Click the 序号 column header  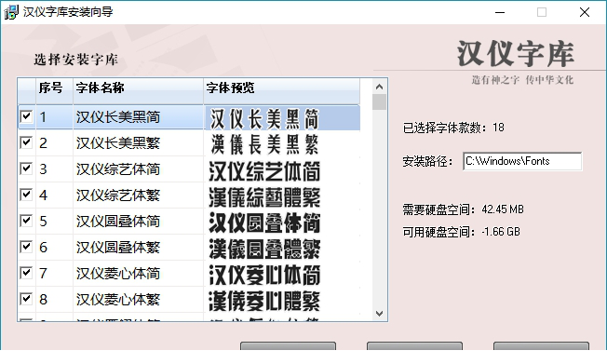54,91
